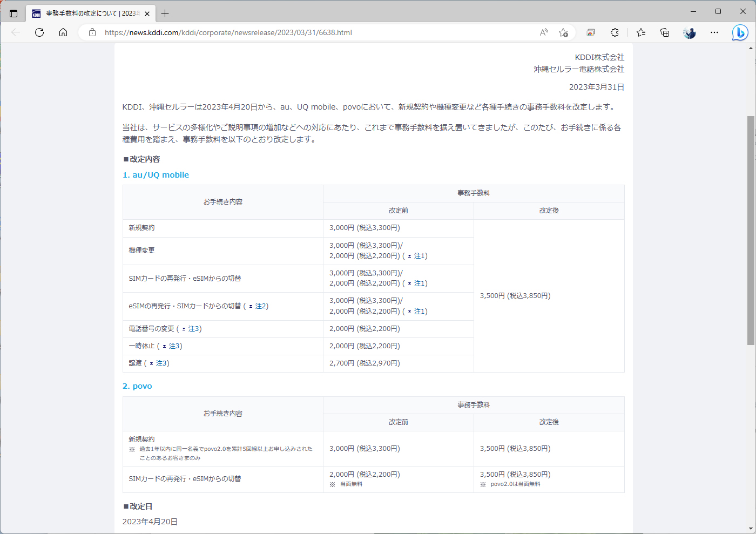Open Collections icon

tap(665, 32)
